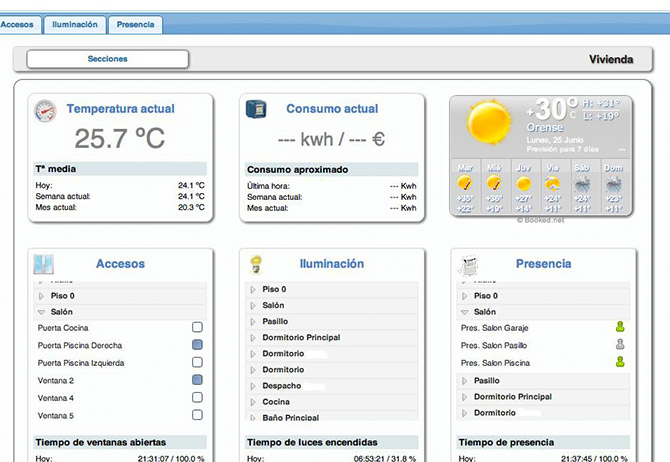Toggle the Ventana 2 checkbox
The height and width of the screenshot is (462, 670).
[197, 380]
